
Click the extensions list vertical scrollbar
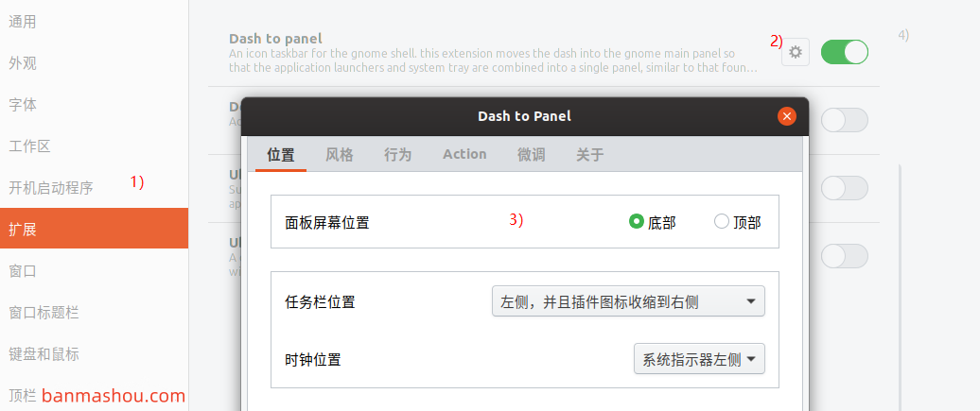[900, 287]
